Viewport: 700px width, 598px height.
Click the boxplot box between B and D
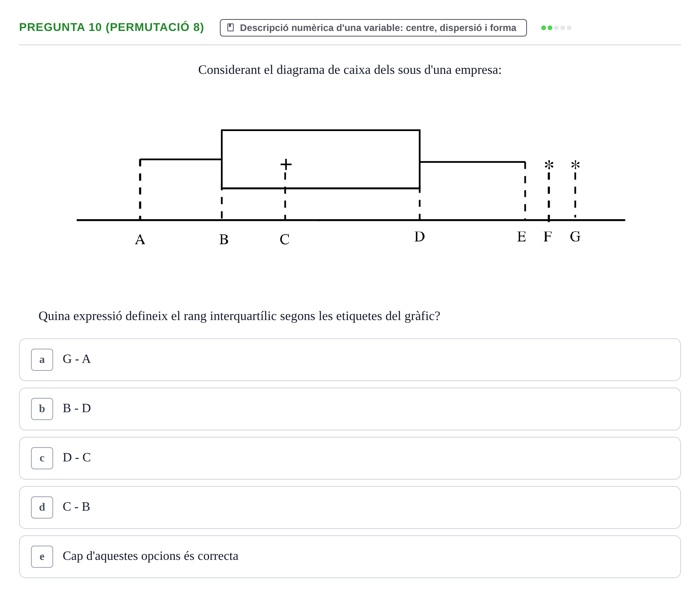[321, 159]
